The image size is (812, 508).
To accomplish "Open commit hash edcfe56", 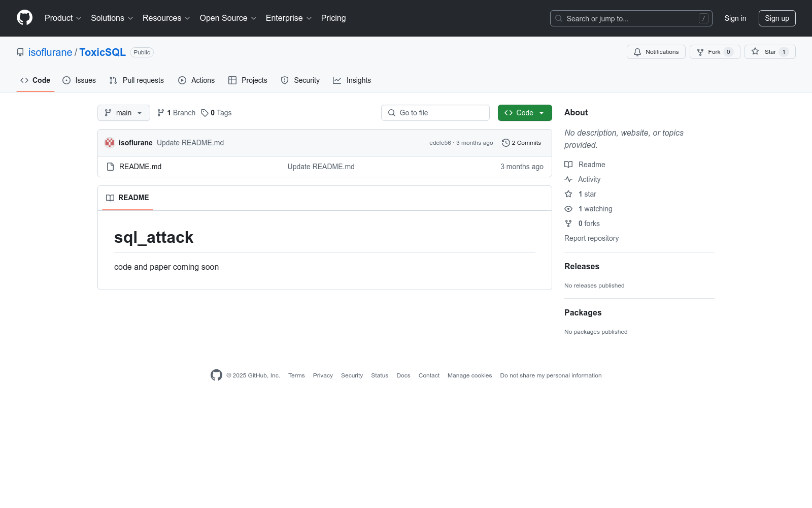I will click(x=440, y=143).
